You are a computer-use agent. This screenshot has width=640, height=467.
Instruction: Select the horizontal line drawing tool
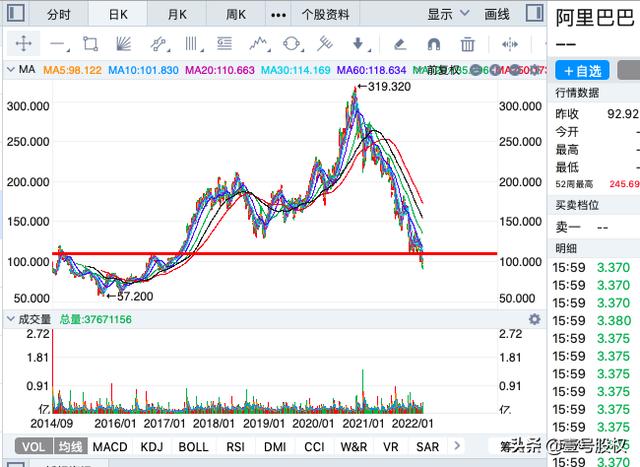(58, 44)
